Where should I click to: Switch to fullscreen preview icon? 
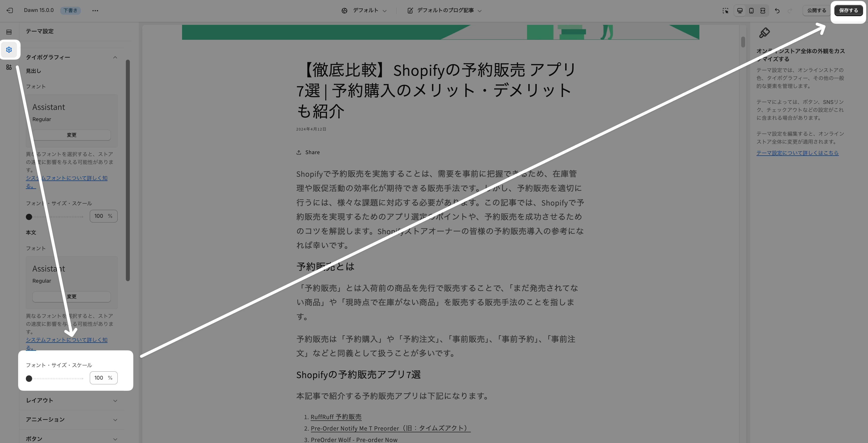[763, 11]
